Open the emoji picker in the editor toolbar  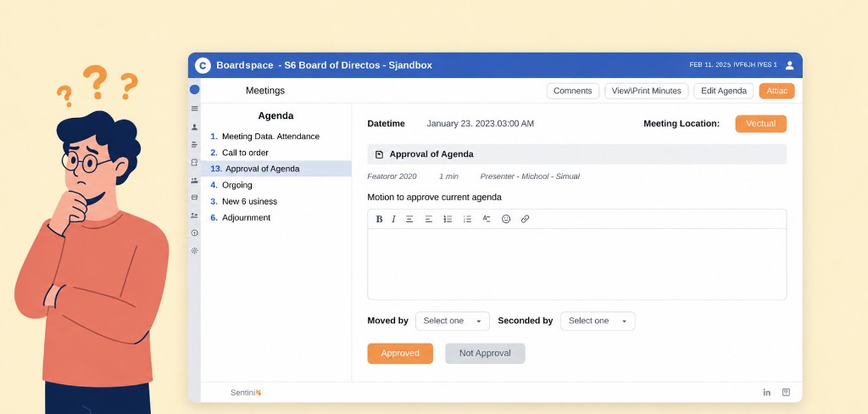coord(506,219)
